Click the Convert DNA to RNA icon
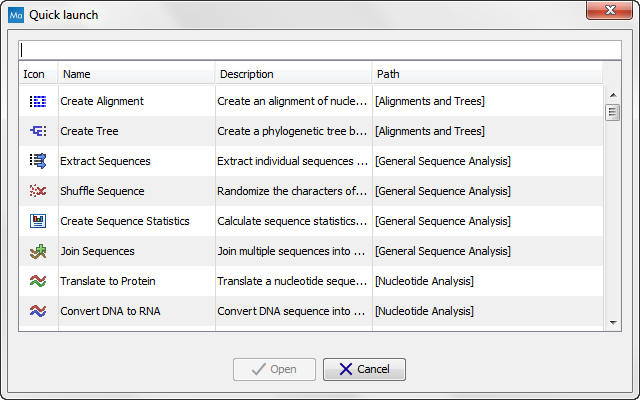Image resolution: width=640 pixels, height=400 pixels. tap(38, 311)
